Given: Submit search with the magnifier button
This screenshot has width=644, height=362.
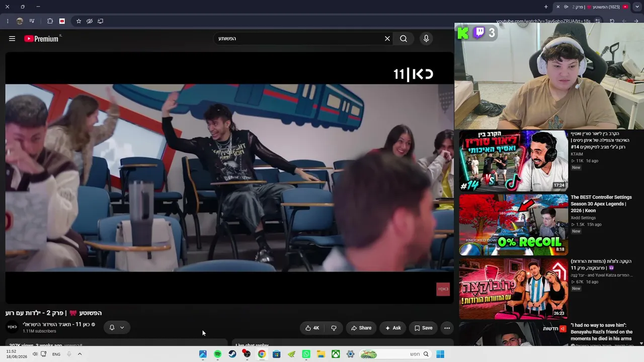Looking at the screenshot, I should click(x=404, y=39).
